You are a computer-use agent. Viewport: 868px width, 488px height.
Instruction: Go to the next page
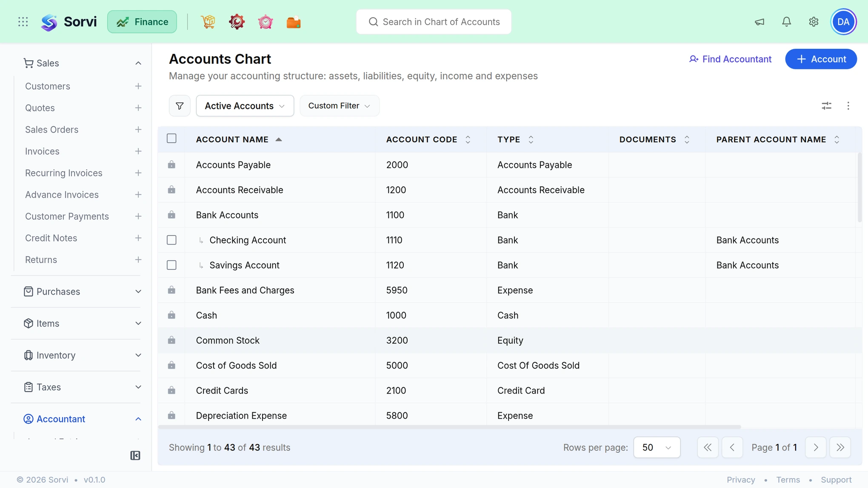coord(816,447)
